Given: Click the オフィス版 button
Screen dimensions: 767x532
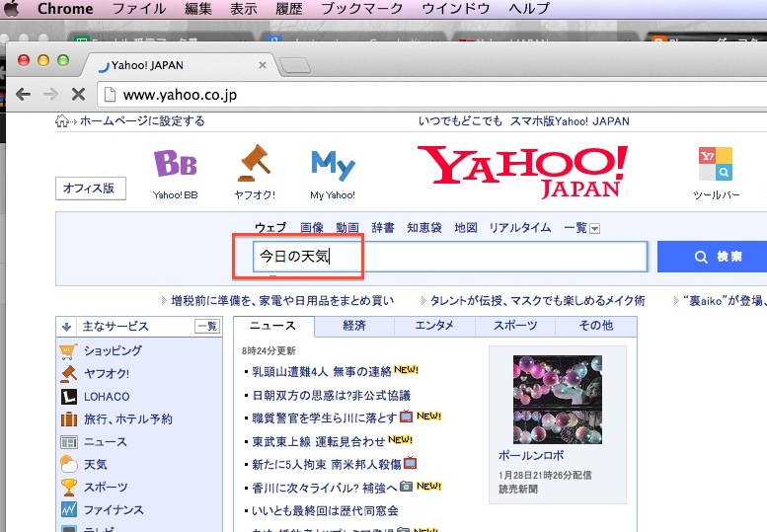Looking at the screenshot, I should 91,189.
